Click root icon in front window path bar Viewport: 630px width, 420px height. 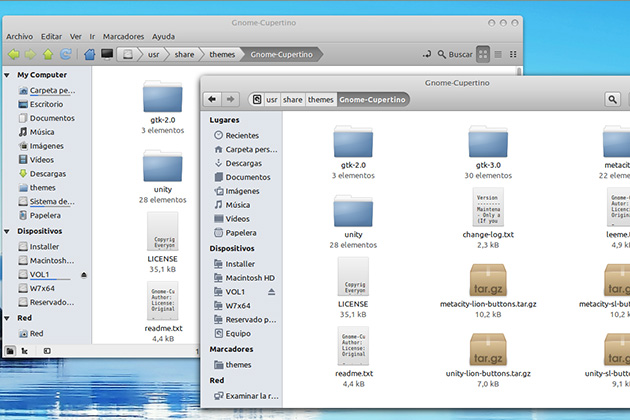point(257,100)
